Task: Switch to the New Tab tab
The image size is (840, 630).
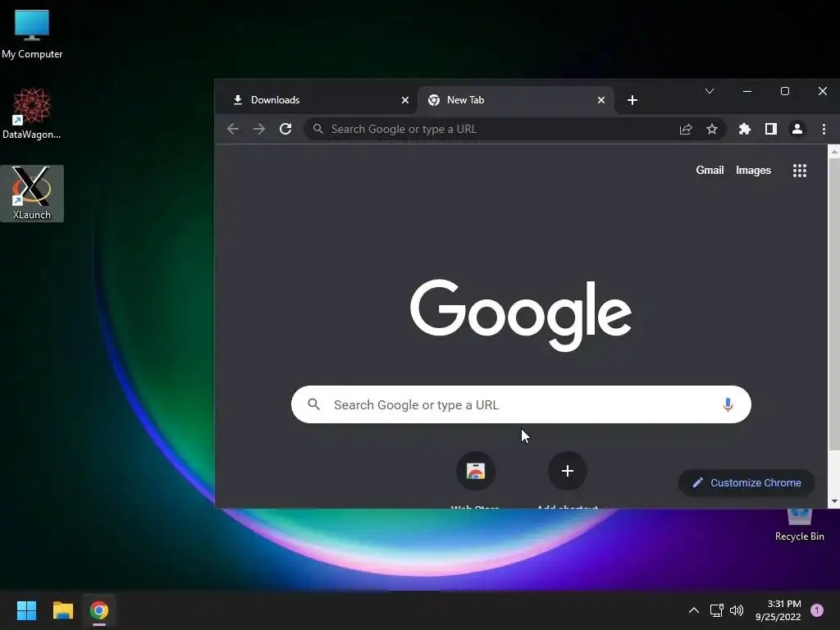Action: 515,100
